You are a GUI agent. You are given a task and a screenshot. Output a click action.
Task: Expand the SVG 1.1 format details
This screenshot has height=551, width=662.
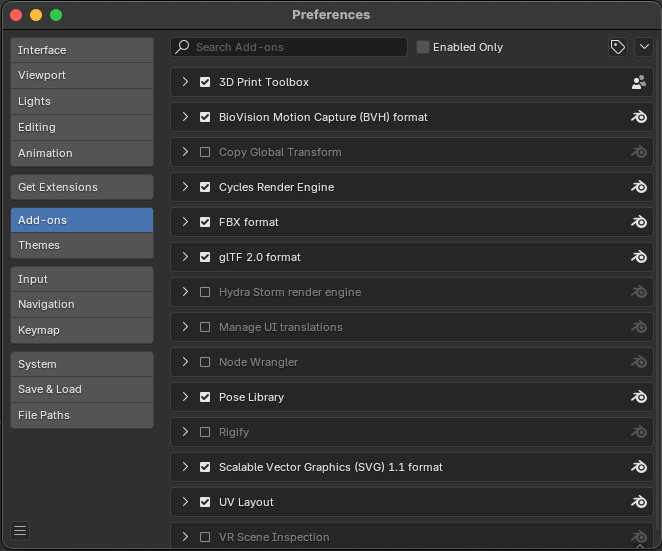(185, 467)
